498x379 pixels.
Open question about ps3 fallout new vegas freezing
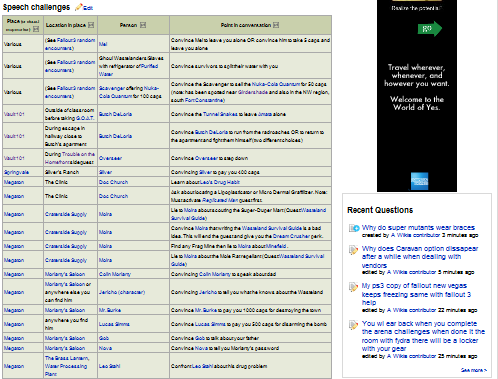tap(416, 294)
